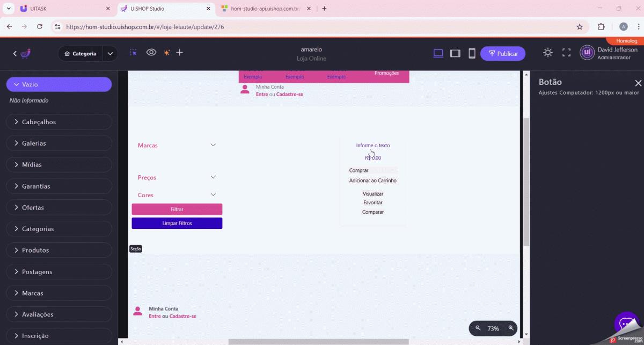
Task: Select the desktop computer view toggle
Action: pos(438,53)
